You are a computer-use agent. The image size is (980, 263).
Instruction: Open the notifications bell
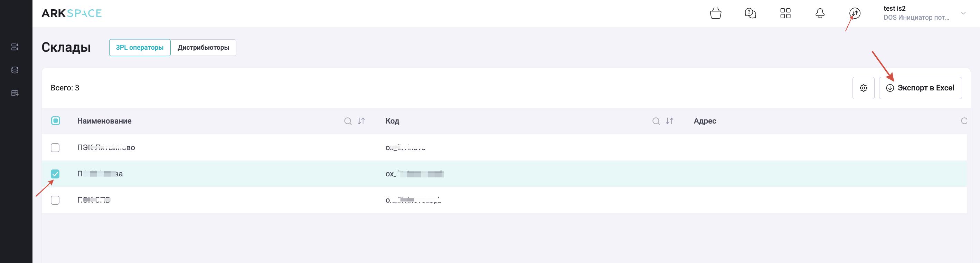(820, 14)
